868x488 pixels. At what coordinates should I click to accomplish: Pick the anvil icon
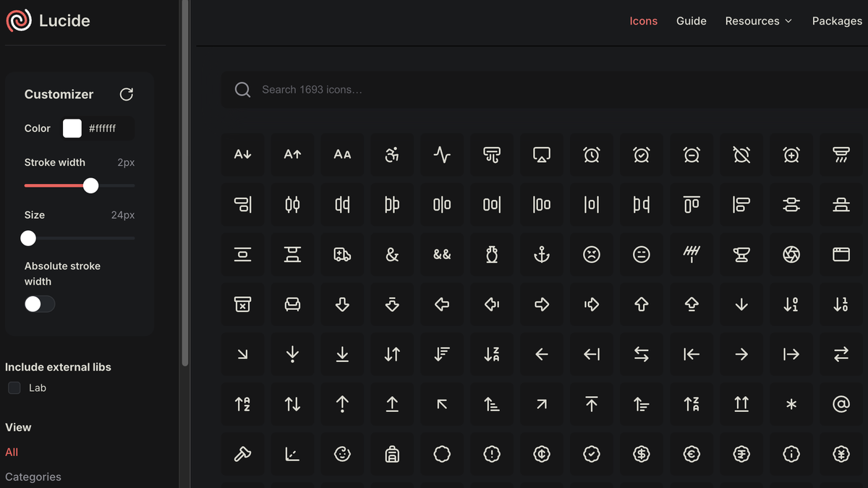[x=741, y=254]
